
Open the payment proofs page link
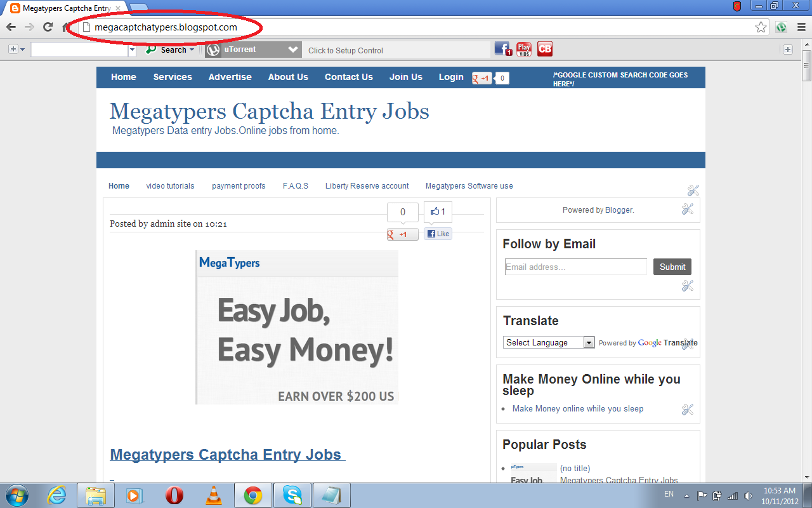click(239, 186)
